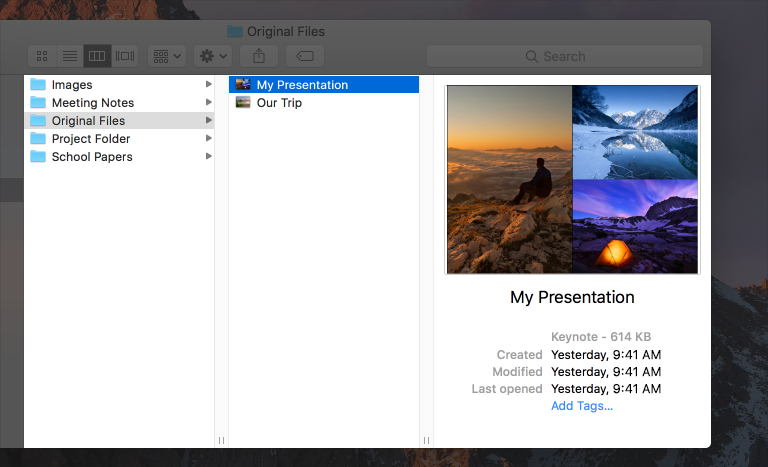Image resolution: width=768 pixels, height=467 pixels.
Task: Select the Original Files folder row
Action: coord(119,121)
